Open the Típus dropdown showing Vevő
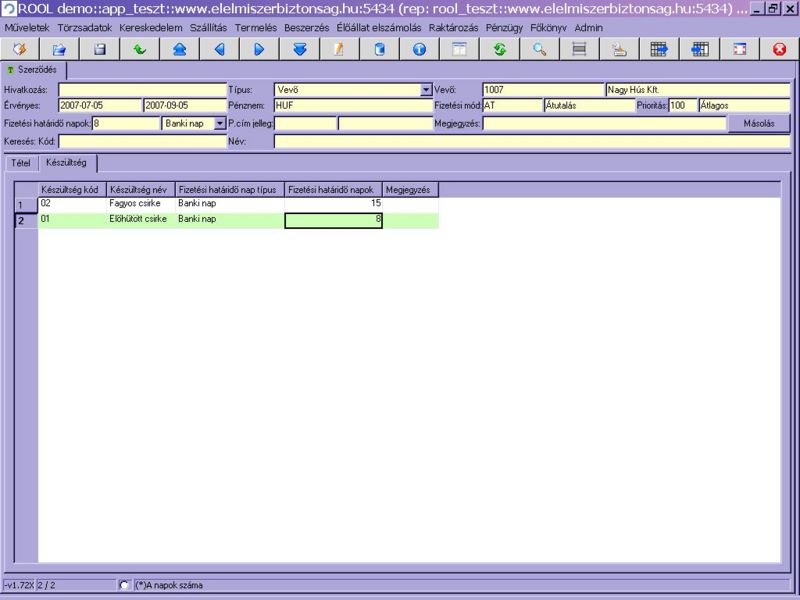The width and height of the screenshot is (800, 600). (x=426, y=90)
